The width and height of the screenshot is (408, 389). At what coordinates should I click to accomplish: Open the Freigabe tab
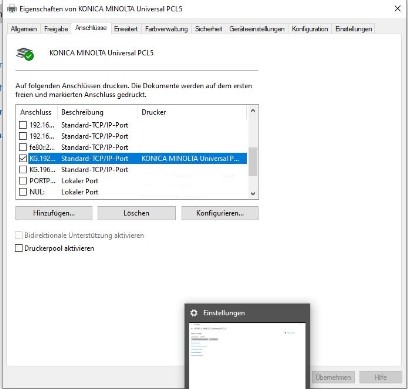click(56, 29)
